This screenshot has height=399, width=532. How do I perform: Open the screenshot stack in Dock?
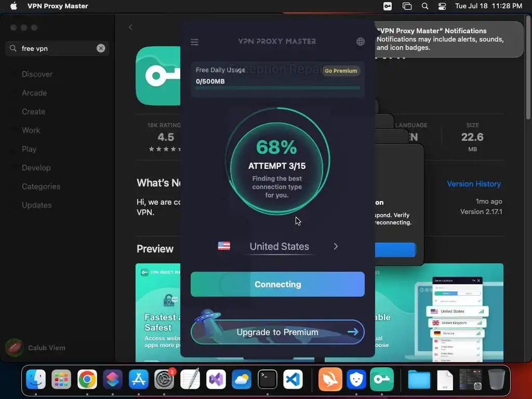coord(470,380)
